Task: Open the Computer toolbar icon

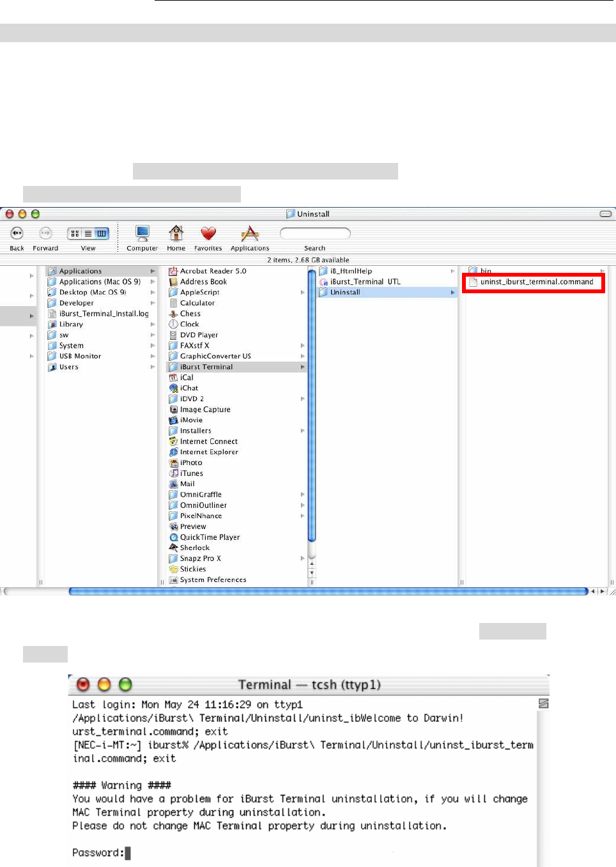Action: click(x=142, y=233)
